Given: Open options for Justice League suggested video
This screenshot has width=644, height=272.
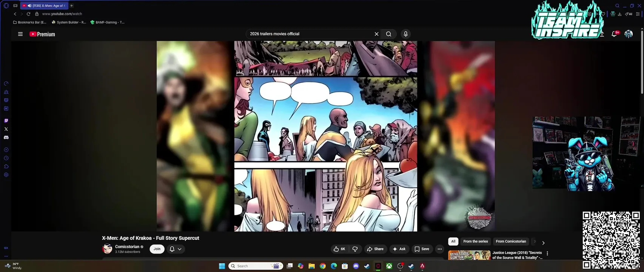Looking at the screenshot, I should pos(547,253).
